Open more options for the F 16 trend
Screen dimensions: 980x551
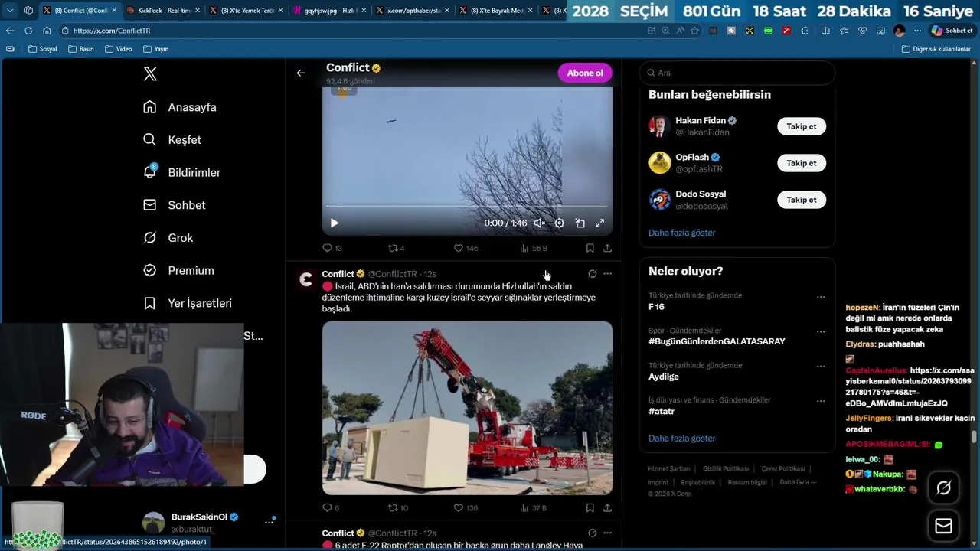coord(821,297)
